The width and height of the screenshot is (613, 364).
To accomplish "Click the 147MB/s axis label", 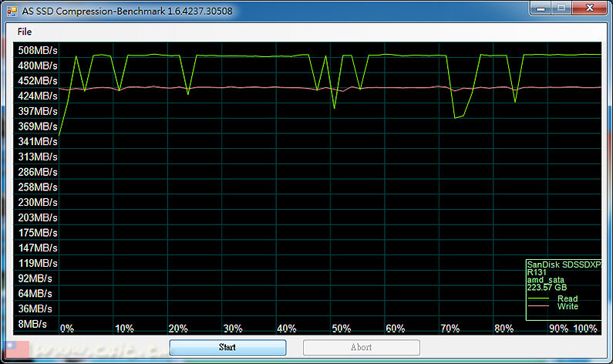I will 38,248.
